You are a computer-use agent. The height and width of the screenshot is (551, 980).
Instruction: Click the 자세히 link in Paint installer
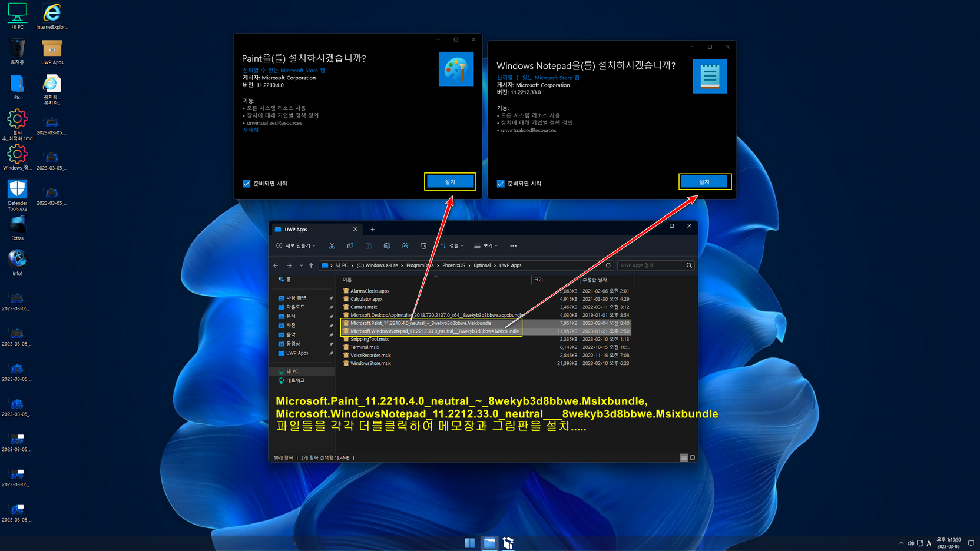[x=251, y=130]
